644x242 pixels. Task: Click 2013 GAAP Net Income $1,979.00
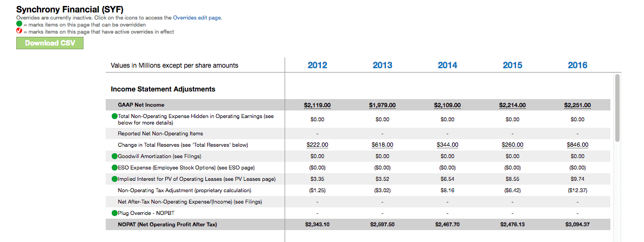(382, 105)
